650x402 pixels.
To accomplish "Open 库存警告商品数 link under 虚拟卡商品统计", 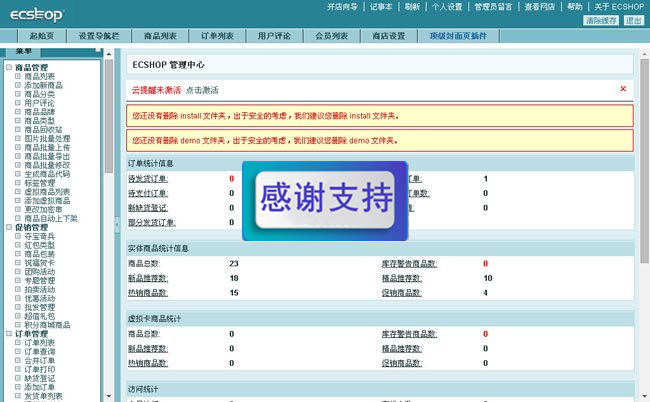I will tap(410, 334).
